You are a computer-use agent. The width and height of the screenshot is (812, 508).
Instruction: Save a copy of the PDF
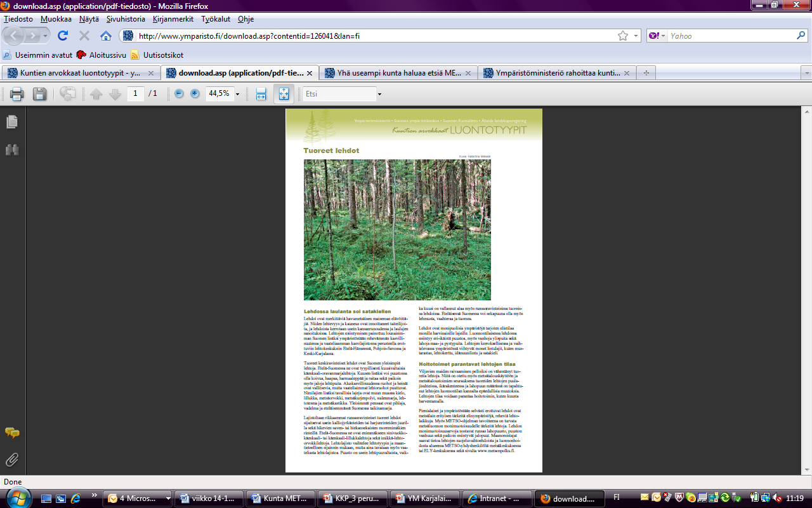tap(39, 95)
